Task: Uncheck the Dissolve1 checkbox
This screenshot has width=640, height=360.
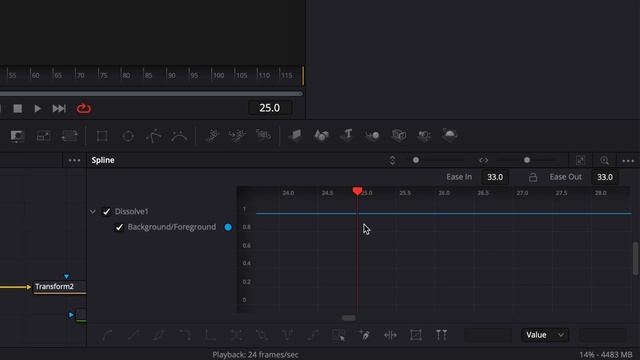Action: click(107, 211)
